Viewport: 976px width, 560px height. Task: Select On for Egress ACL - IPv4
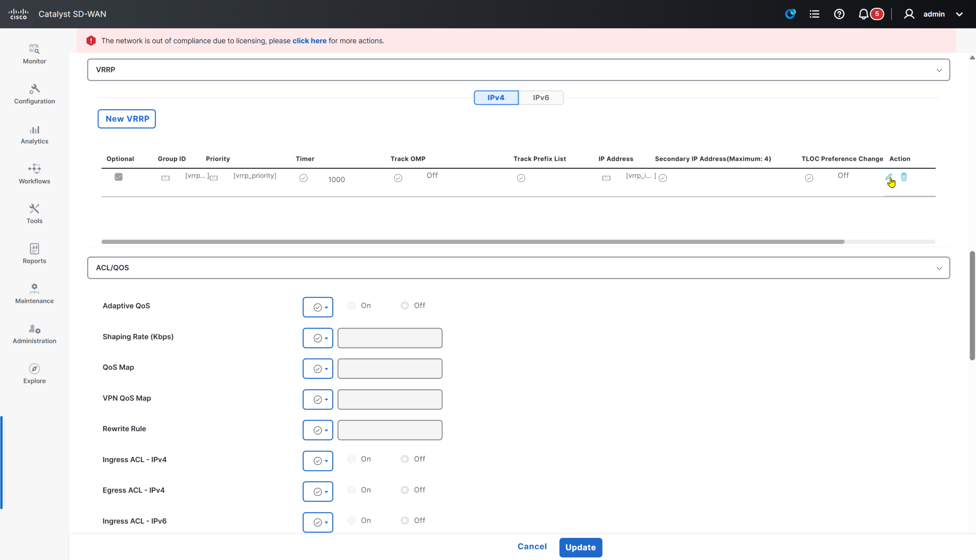coord(352,490)
